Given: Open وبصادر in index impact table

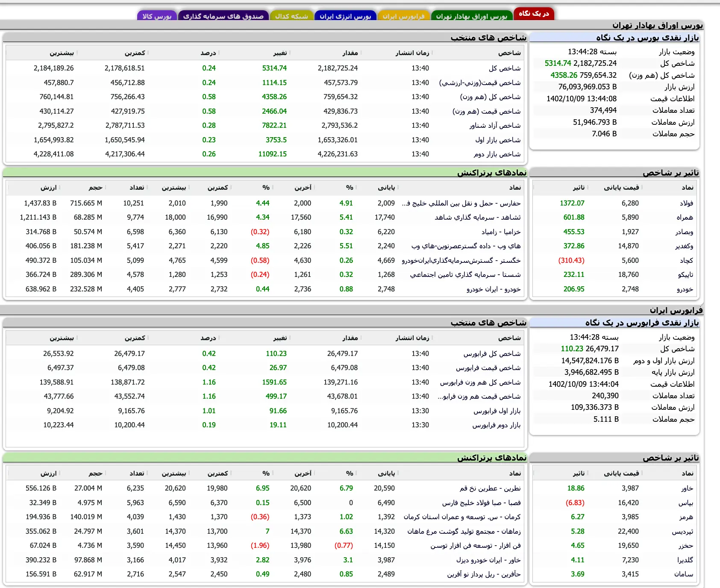Looking at the screenshot, I should click(684, 232).
